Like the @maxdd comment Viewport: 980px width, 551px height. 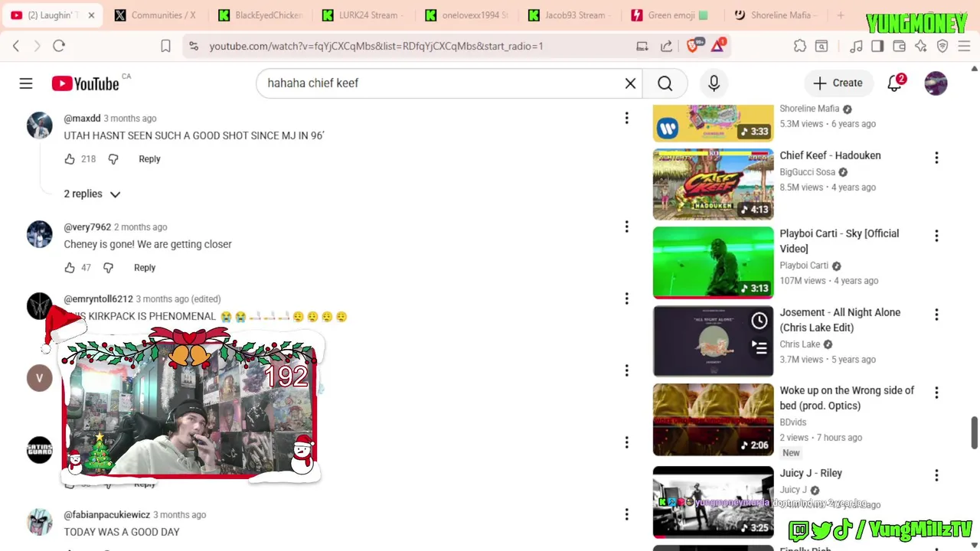pyautogui.click(x=70, y=159)
